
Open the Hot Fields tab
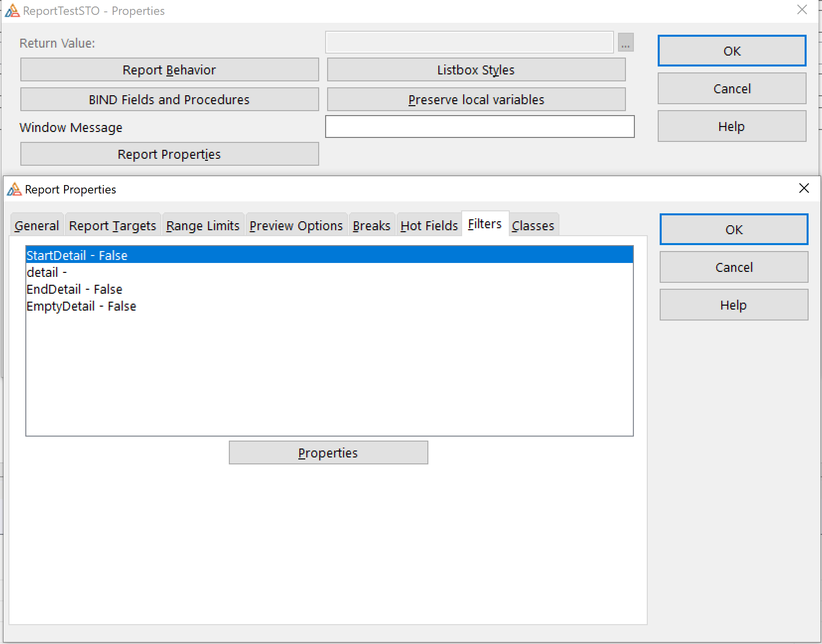click(x=429, y=226)
